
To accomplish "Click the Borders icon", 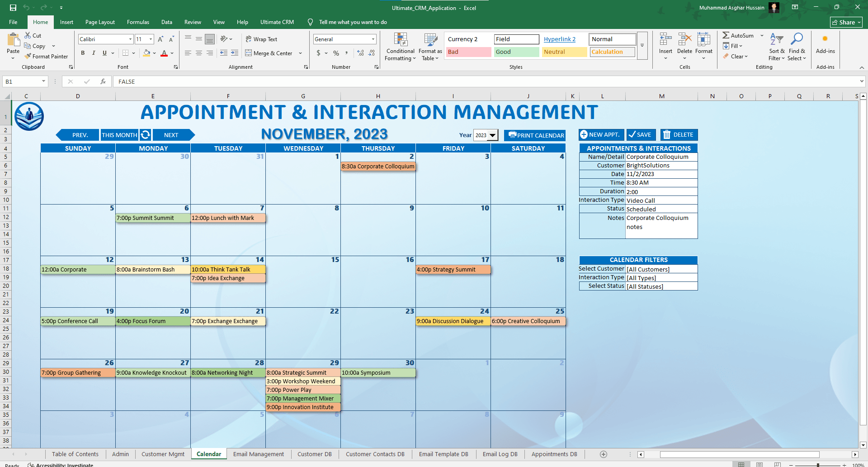I will click(x=126, y=53).
